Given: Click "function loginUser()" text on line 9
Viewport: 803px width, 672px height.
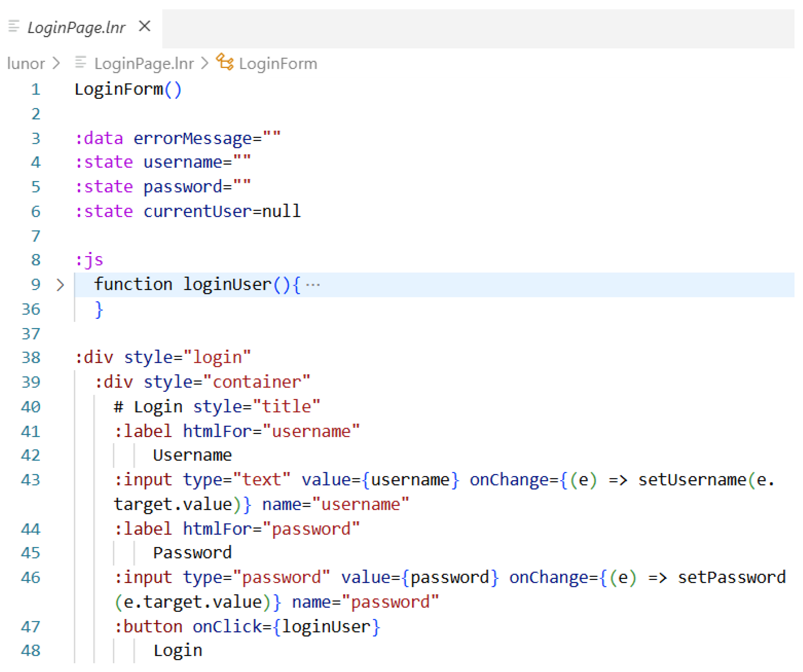Looking at the screenshot, I should (x=192, y=285).
